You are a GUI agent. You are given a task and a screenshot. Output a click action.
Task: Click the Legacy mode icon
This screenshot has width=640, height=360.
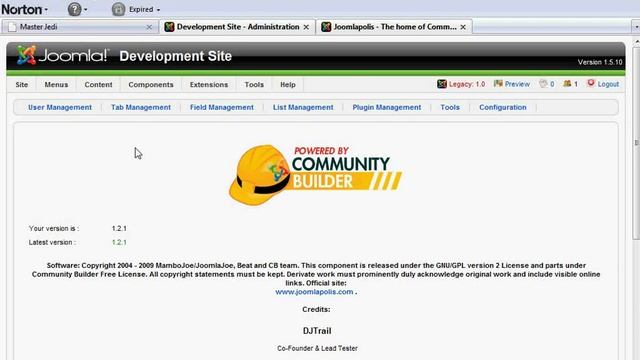(x=442, y=84)
